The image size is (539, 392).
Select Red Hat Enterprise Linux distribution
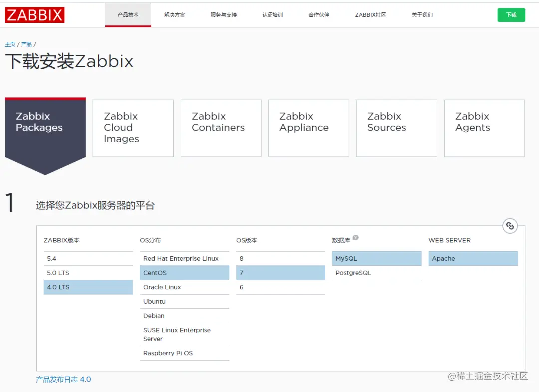click(x=184, y=259)
